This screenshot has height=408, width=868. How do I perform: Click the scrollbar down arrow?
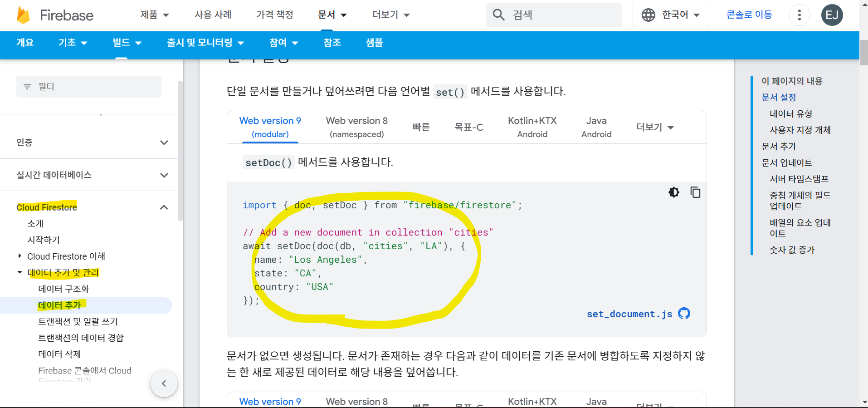tap(864, 403)
